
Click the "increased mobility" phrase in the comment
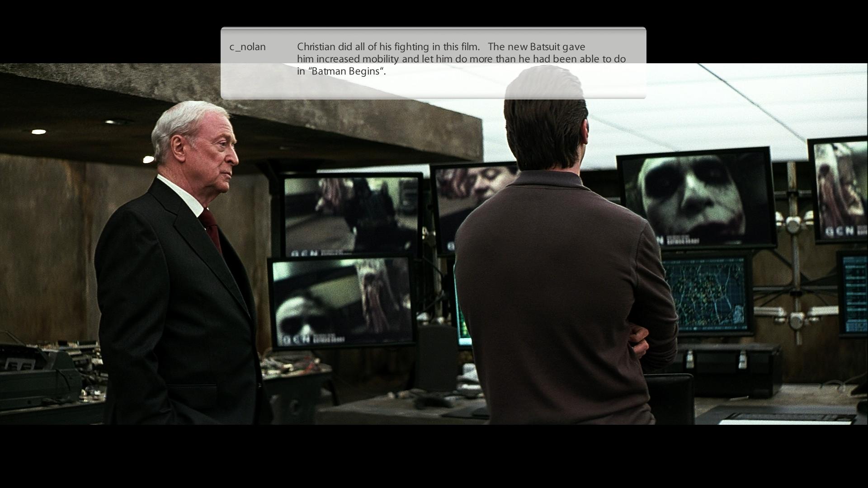point(357,59)
